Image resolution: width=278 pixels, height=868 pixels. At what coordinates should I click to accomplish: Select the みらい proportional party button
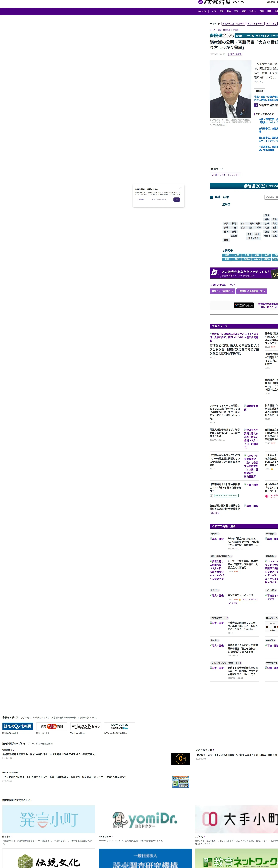(x=257, y=259)
